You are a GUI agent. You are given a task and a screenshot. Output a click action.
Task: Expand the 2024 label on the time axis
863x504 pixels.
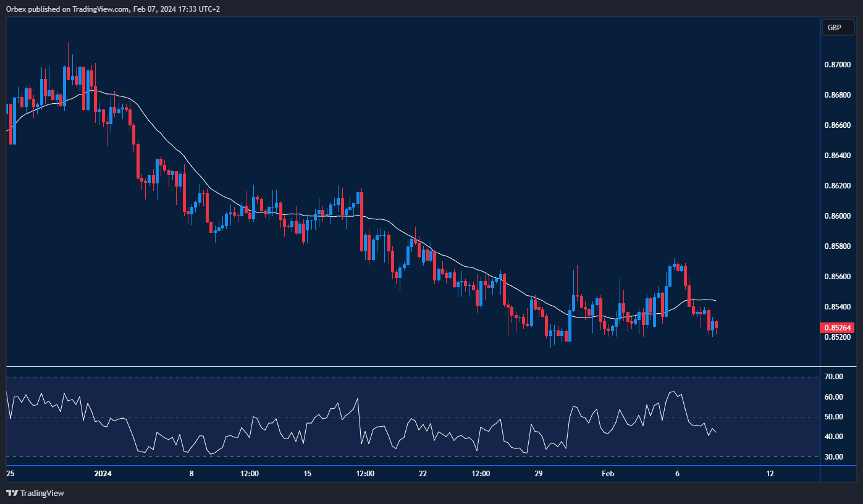[x=103, y=474]
